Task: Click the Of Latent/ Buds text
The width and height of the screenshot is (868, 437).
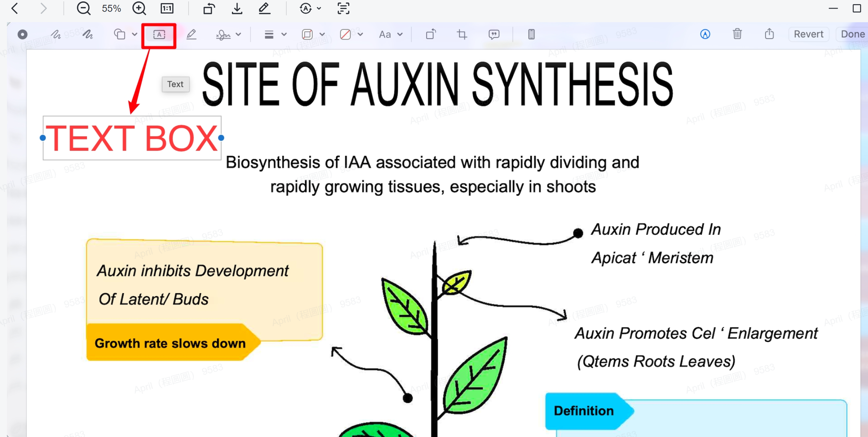Action: 154,299
